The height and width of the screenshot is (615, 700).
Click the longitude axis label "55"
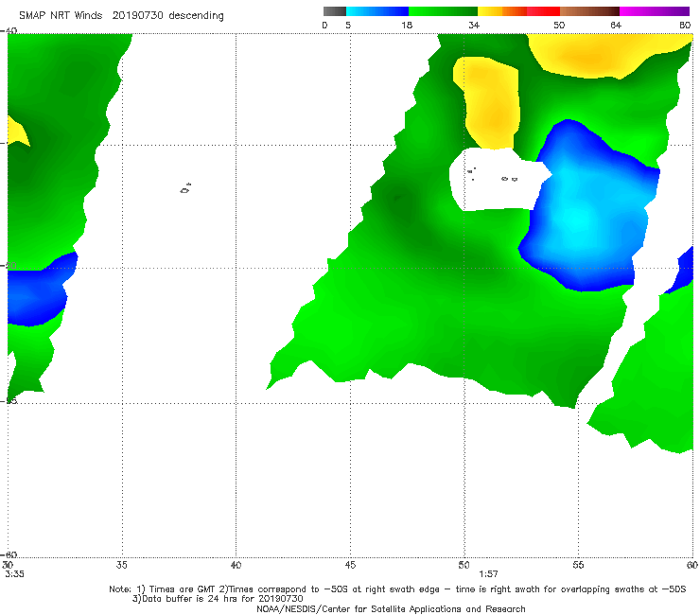578,565
